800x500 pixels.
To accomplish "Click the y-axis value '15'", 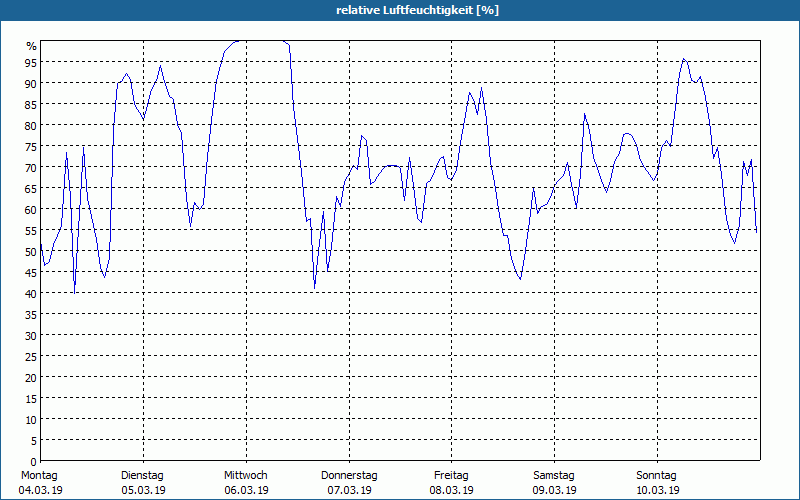I will (x=31, y=399).
